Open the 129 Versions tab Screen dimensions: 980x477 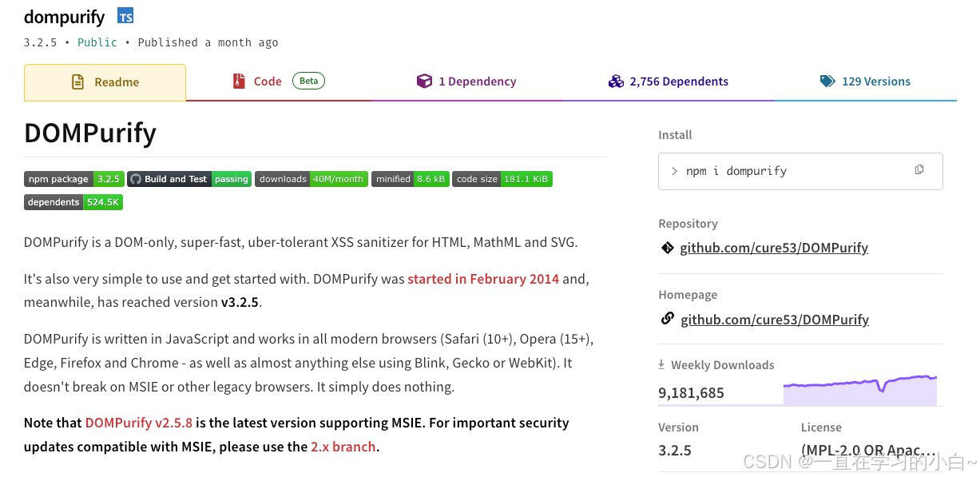coord(865,81)
